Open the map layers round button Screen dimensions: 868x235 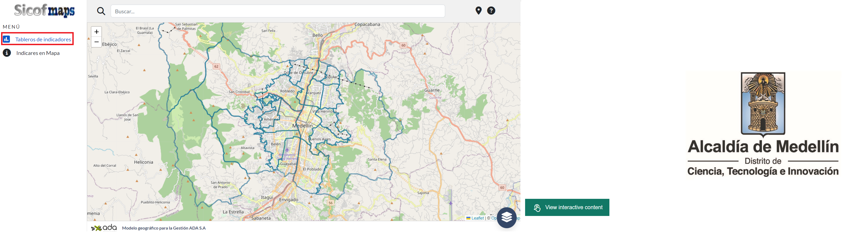click(506, 218)
